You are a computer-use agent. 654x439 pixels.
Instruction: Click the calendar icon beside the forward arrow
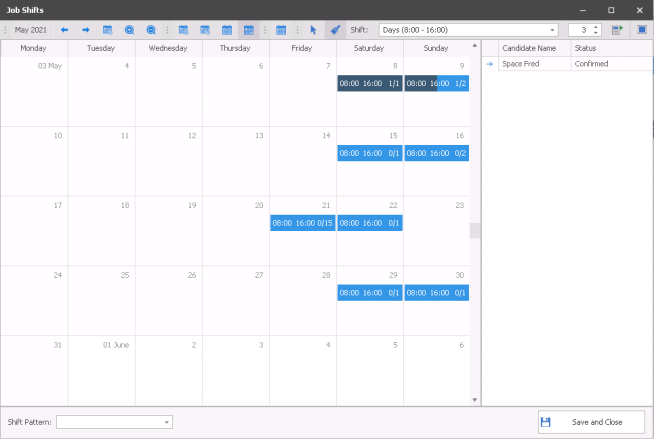[x=108, y=30]
